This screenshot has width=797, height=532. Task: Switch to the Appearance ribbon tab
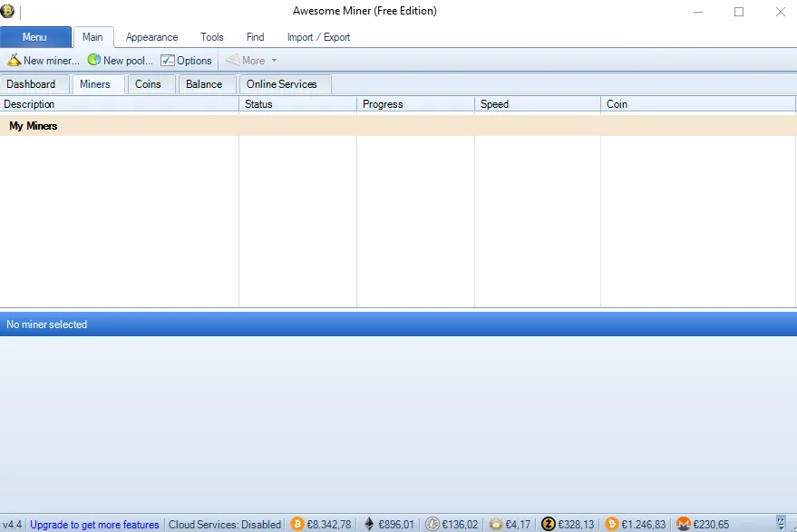152,37
